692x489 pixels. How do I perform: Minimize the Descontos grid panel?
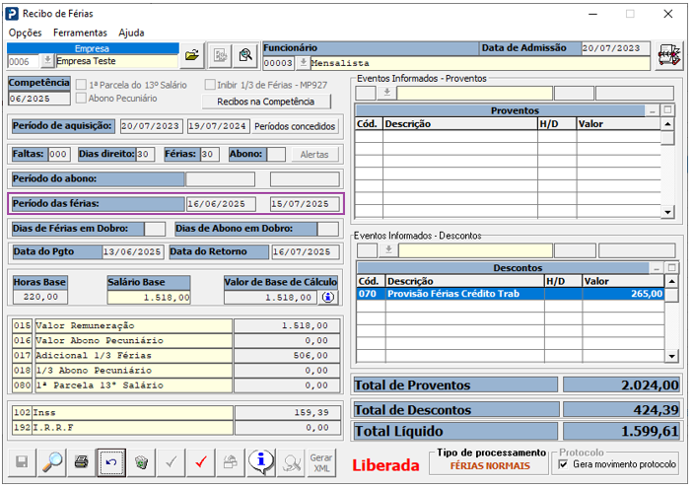tap(656, 267)
